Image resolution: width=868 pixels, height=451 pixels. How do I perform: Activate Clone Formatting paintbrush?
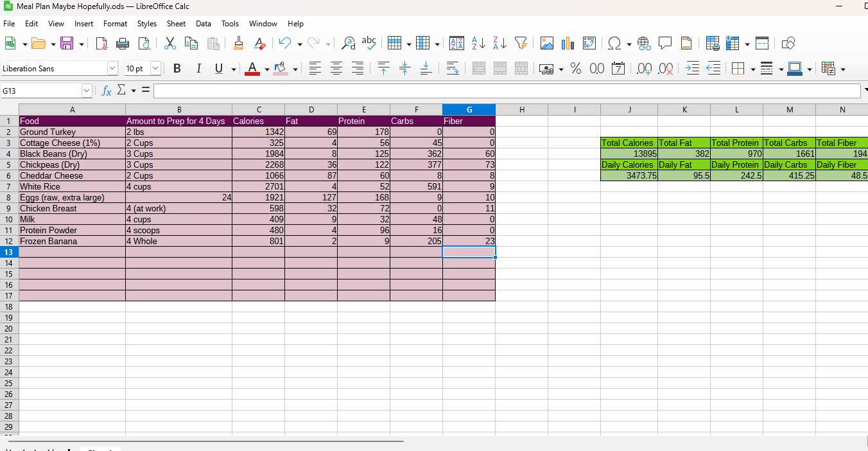coord(238,43)
